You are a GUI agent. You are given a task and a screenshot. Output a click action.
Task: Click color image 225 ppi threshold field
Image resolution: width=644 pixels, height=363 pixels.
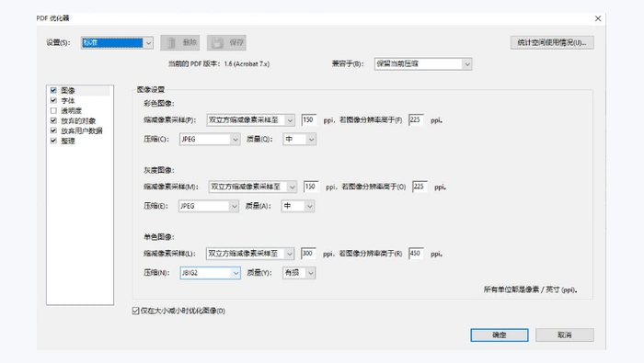pyautogui.click(x=416, y=120)
